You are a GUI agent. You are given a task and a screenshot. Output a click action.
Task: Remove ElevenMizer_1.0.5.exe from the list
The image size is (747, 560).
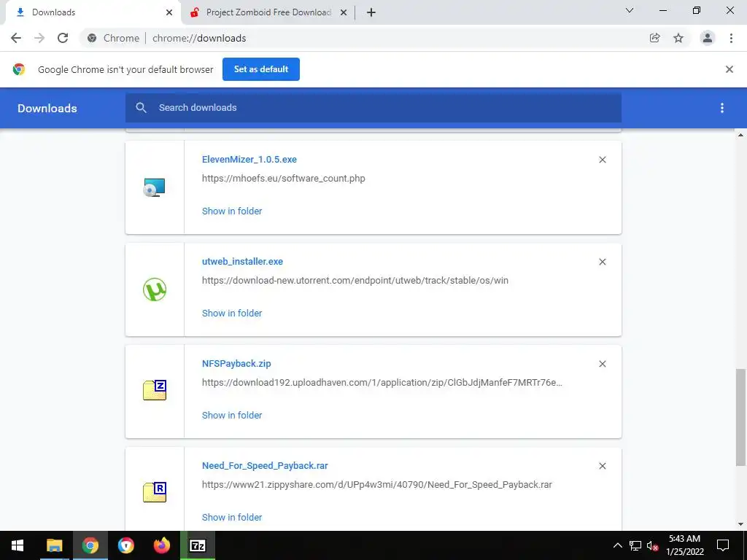pos(602,160)
